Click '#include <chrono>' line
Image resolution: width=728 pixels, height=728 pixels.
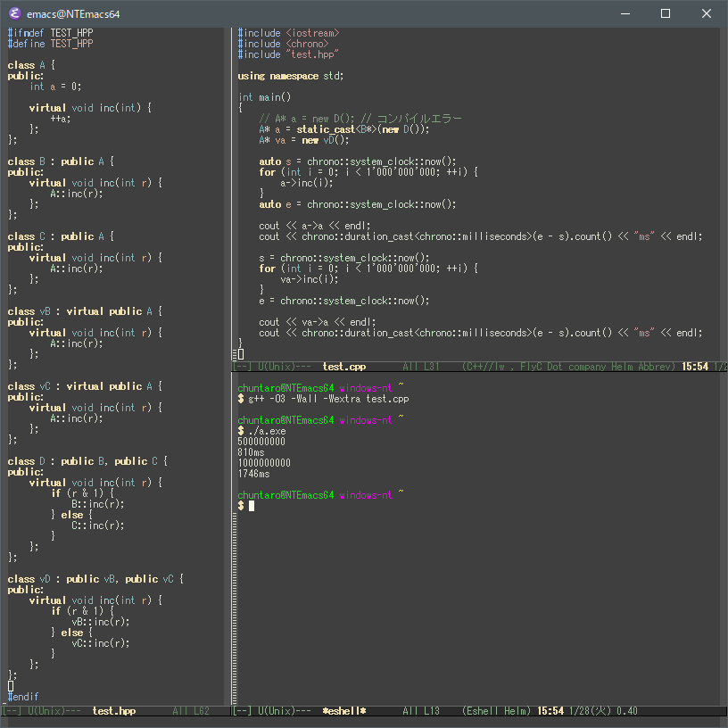[283, 44]
